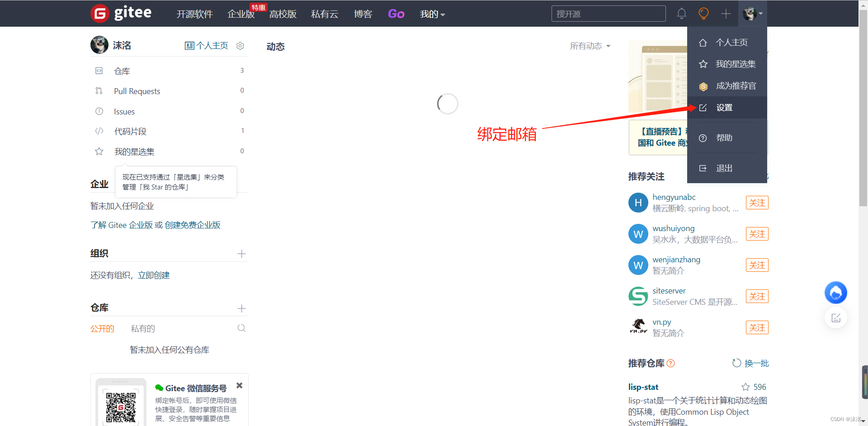Refresh recommendations with 换一批
Screen dimensions: 868x426
[x=750, y=363]
